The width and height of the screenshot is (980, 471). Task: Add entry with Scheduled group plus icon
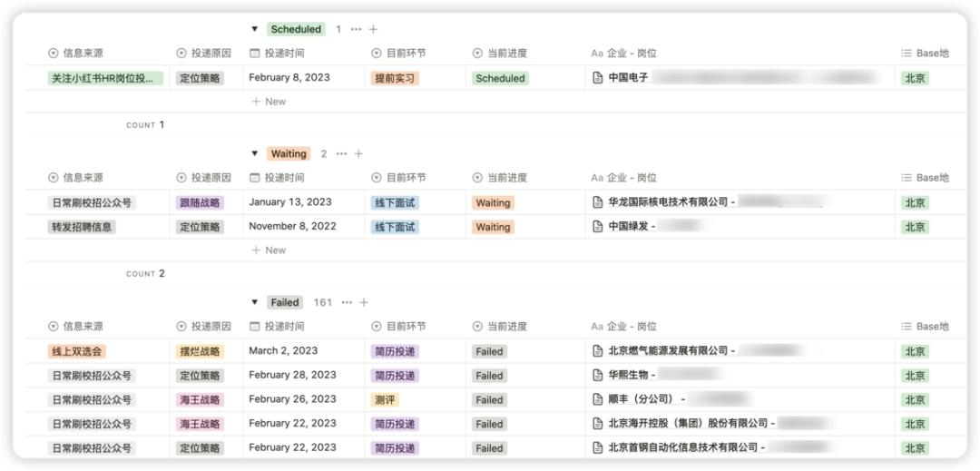pyautogui.click(x=373, y=29)
